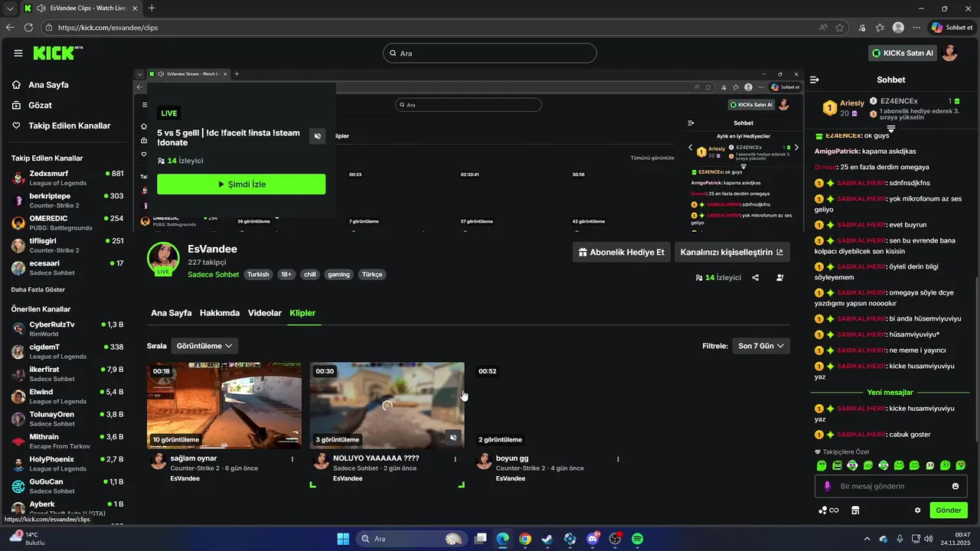The image size is (980, 551).
Task: Open the shop storefront icon below chat
Action: (x=855, y=510)
